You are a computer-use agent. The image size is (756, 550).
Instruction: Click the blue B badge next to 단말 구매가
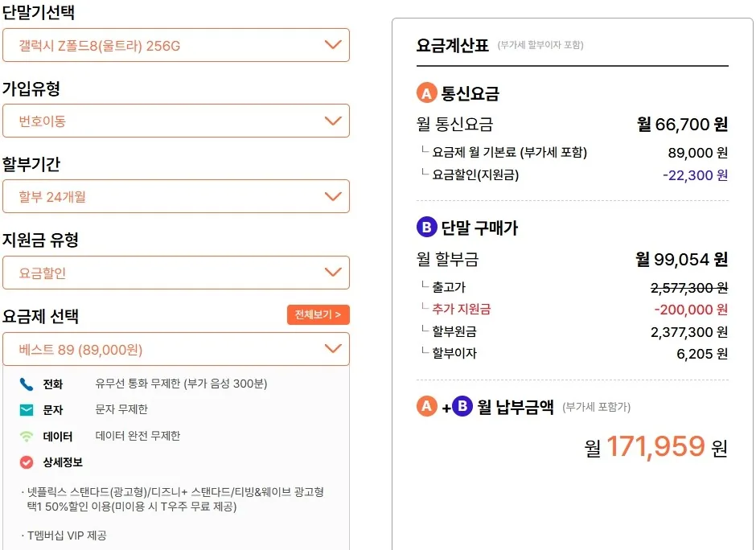point(427,227)
